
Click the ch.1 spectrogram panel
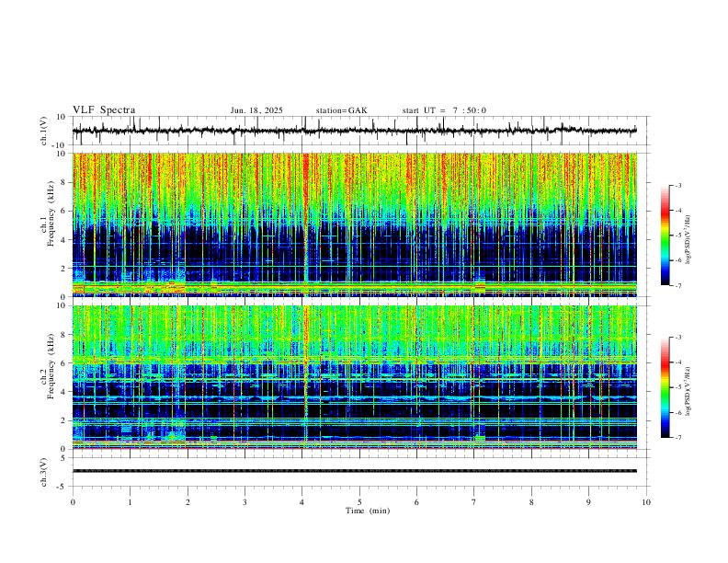(355, 224)
